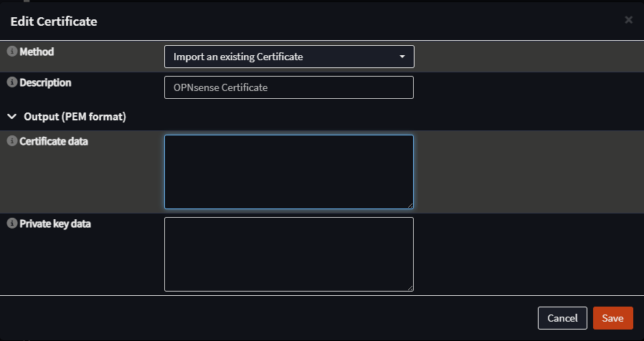The width and height of the screenshot is (644, 341).
Task: Close the Edit Certificate dialog
Action: tap(628, 20)
